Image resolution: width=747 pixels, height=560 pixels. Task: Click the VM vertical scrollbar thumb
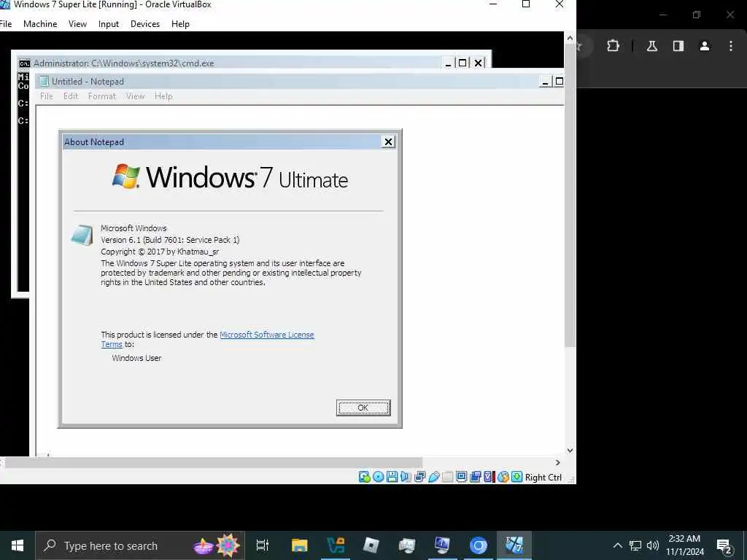(570, 195)
